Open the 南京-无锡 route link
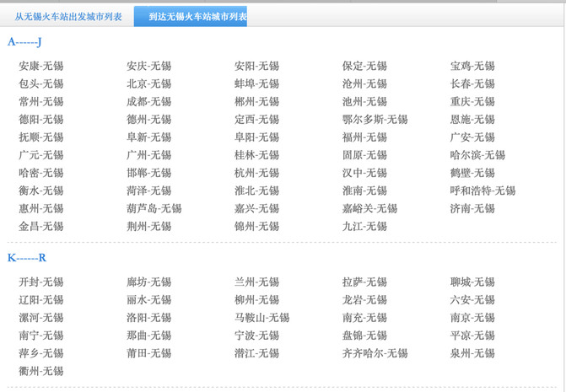 coord(472,318)
